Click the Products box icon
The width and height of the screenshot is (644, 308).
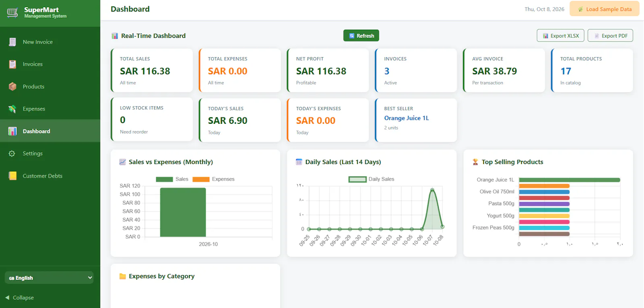coord(12,86)
